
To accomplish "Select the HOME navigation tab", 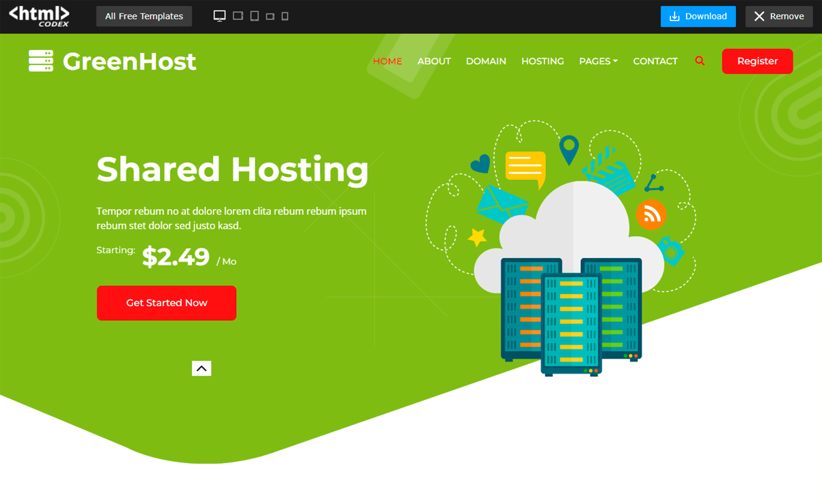I will (x=387, y=61).
